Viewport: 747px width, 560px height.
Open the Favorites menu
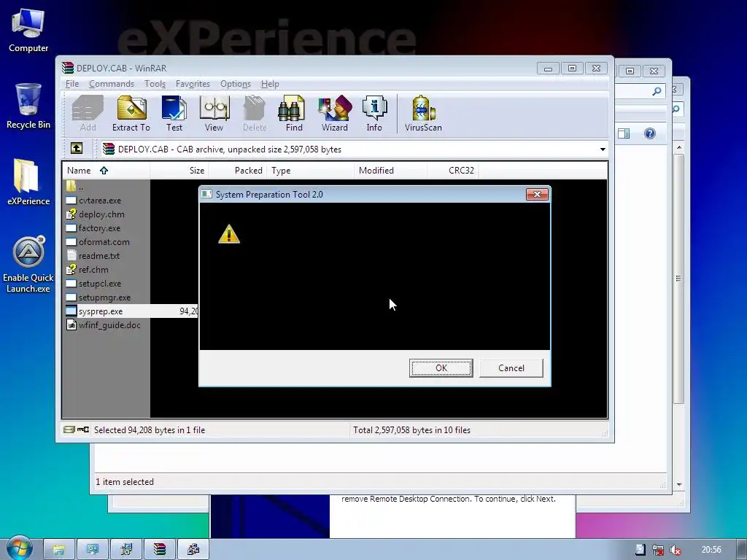[193, 84]
